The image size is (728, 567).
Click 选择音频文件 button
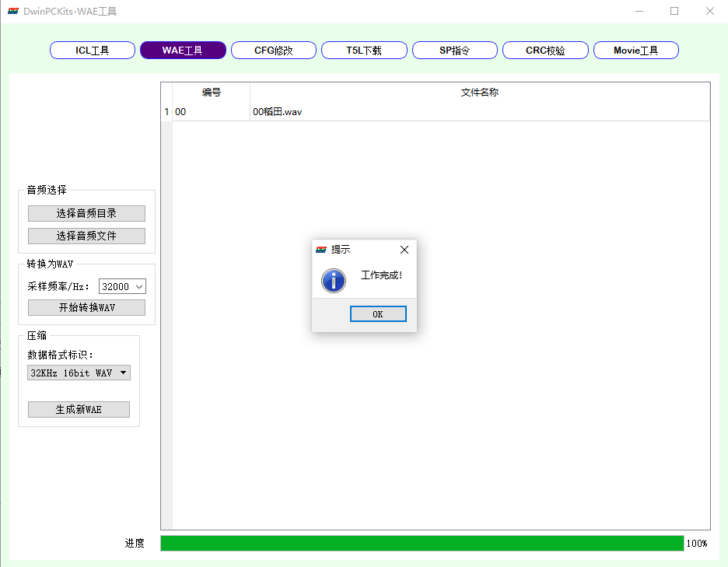click(86, 236)
